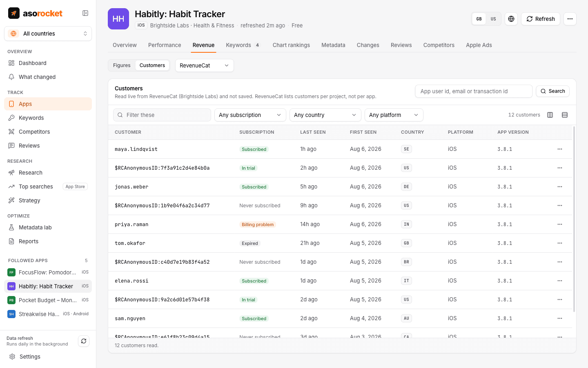The height and width of the screenshot is (368, 588).
Task: Open the RevenueCat source dropdown
Action: pyautogui.click(x=205, y=65)
